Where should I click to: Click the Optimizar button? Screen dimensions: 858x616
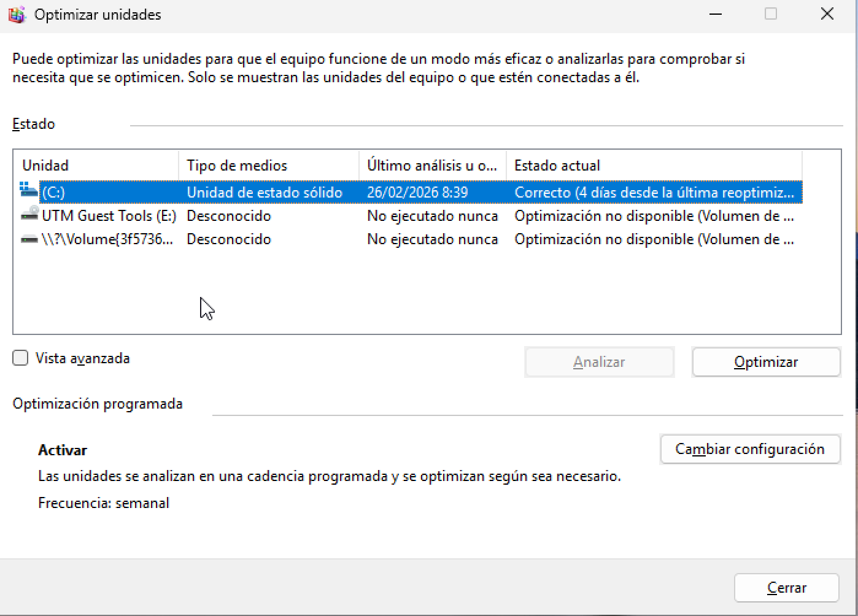point(766,362)
